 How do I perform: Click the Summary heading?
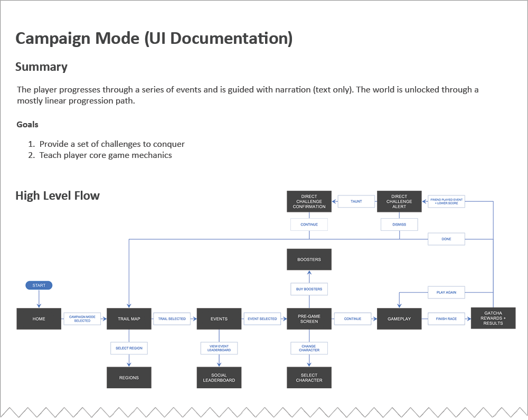click(41, 67)
